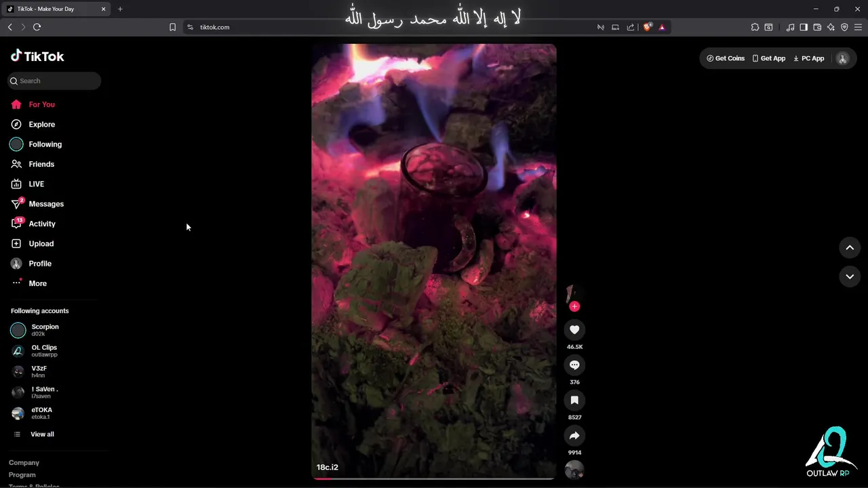Open the browser hamburger menu
The width and height of the screenshot is (868, 488).
click(858, 27)
